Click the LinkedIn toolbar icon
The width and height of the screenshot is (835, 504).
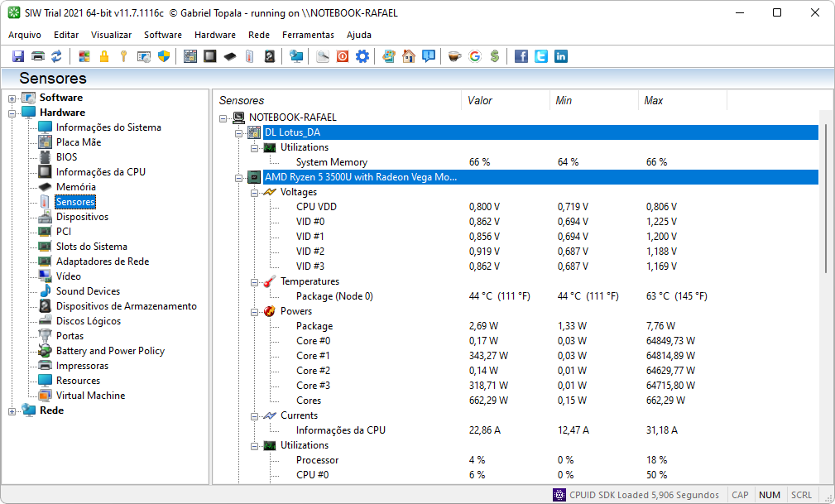pyautogui.click(x=561, y=56)
